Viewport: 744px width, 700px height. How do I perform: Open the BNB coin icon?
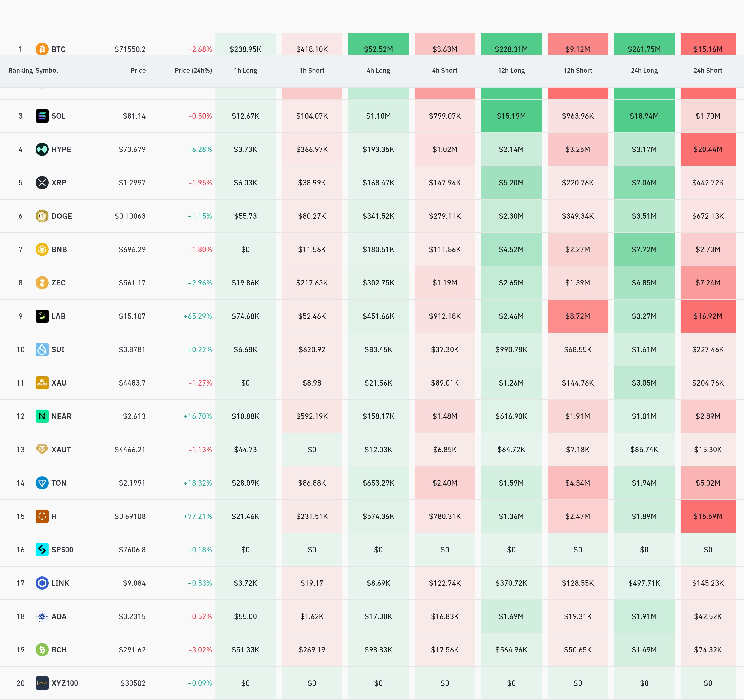coord(42,249)
